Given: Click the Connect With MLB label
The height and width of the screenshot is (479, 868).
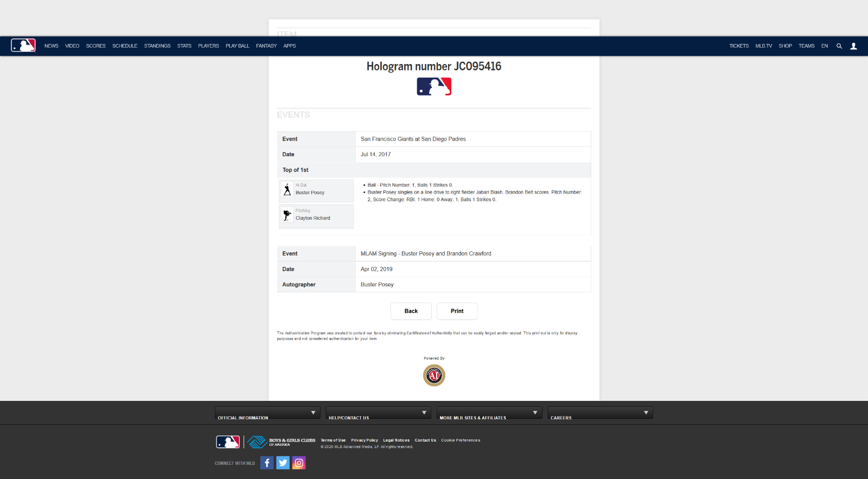Looking at the screenshot, I should click(x=235, y=463).
